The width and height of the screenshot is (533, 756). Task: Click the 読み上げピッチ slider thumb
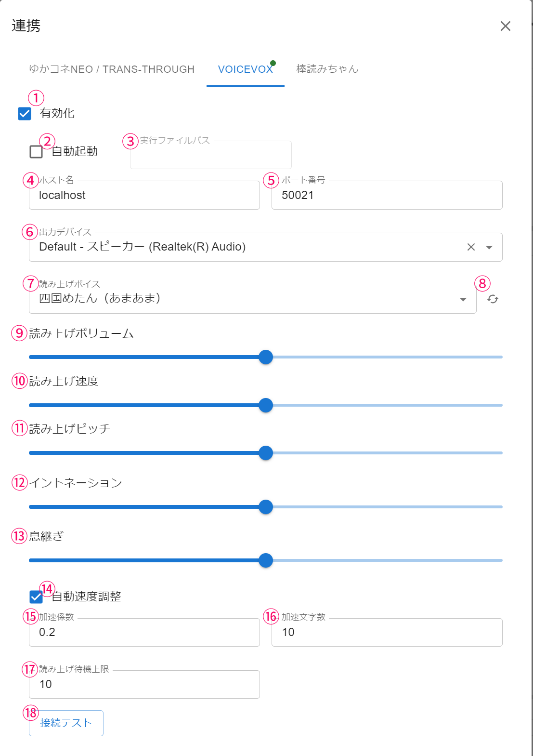coord(266,453)
